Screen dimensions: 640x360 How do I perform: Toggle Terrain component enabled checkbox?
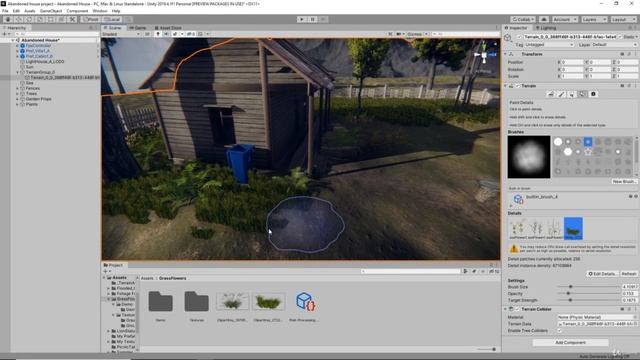(x=518, y=86)
